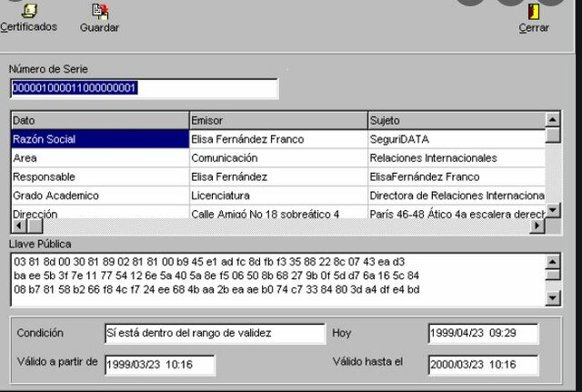Select the Grado Academico row label

tap(100, 196)
